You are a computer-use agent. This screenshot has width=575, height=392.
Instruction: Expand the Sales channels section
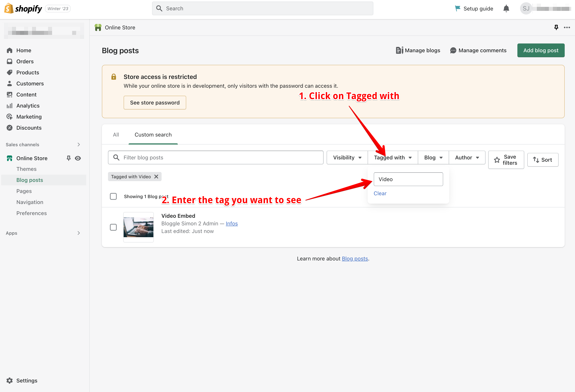click(x=79, y=145)
